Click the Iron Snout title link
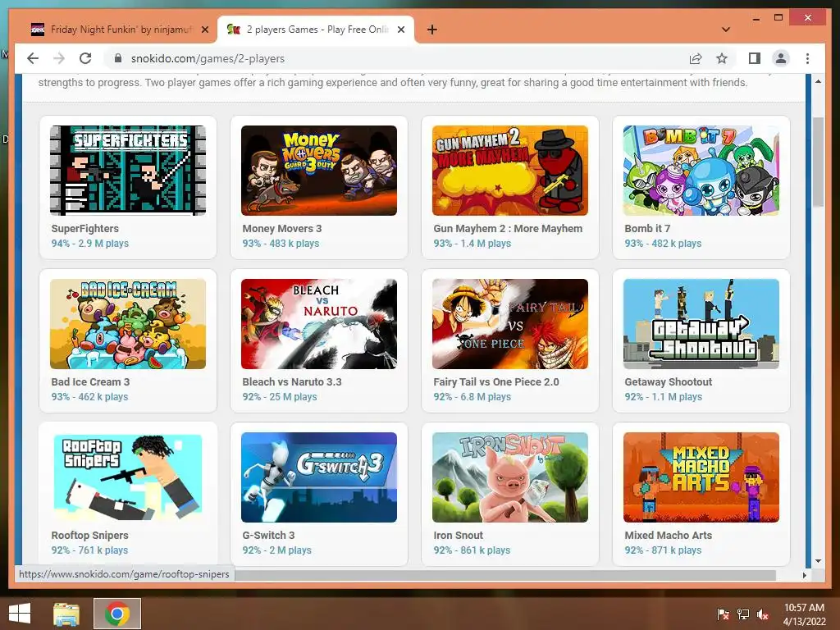 click(458, 535)
